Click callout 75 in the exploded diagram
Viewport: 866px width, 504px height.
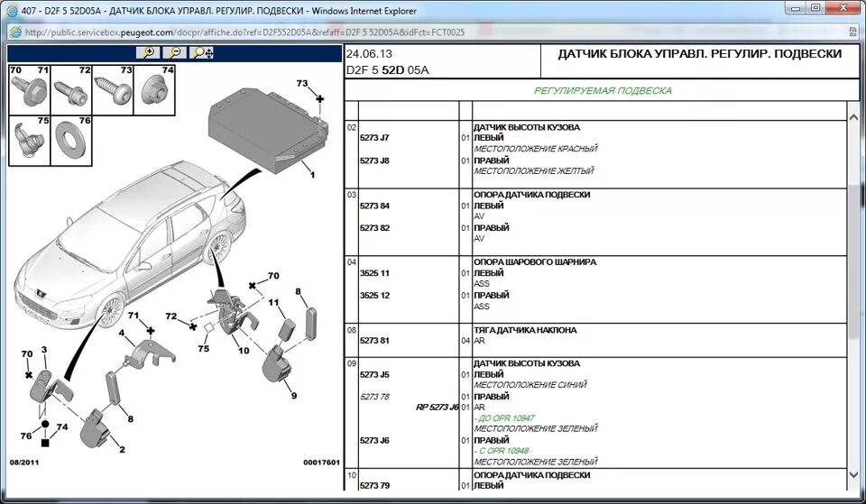pyautogui.click(x=203, y=348)
